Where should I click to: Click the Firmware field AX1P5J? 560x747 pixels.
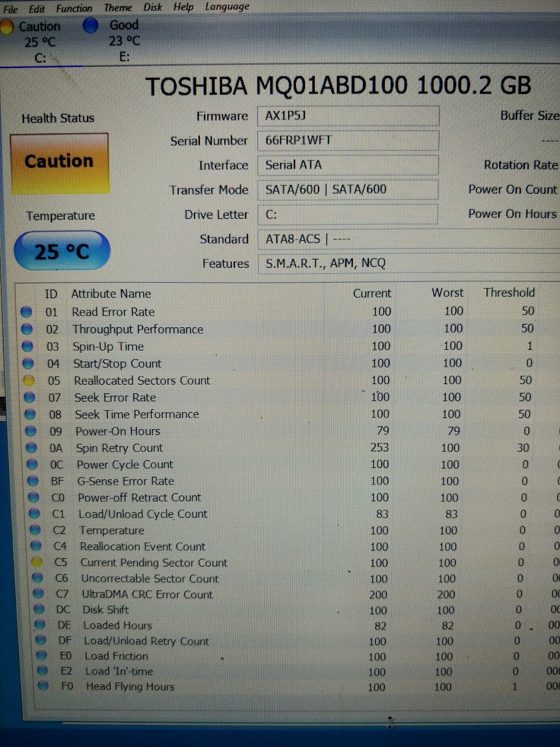pos(348,115)
